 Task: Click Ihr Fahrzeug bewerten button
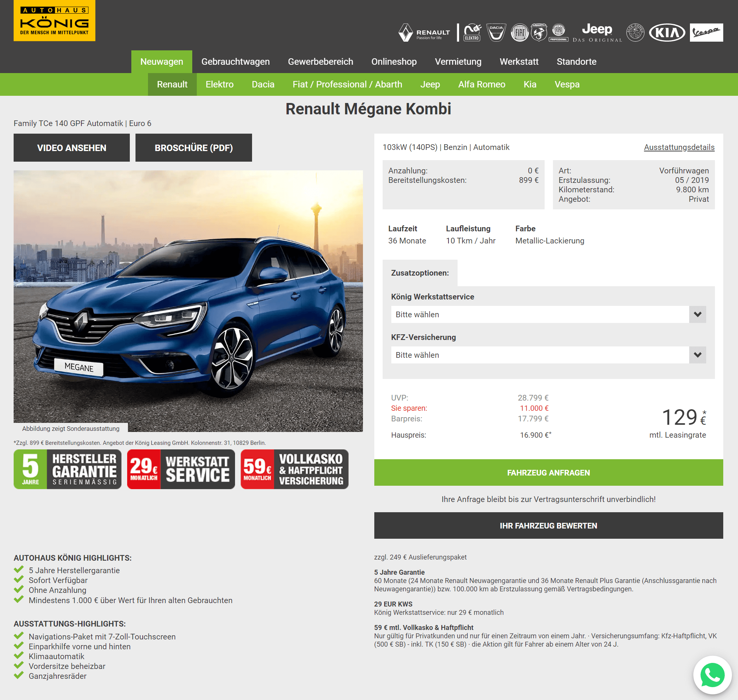click(x=548, y=525)
